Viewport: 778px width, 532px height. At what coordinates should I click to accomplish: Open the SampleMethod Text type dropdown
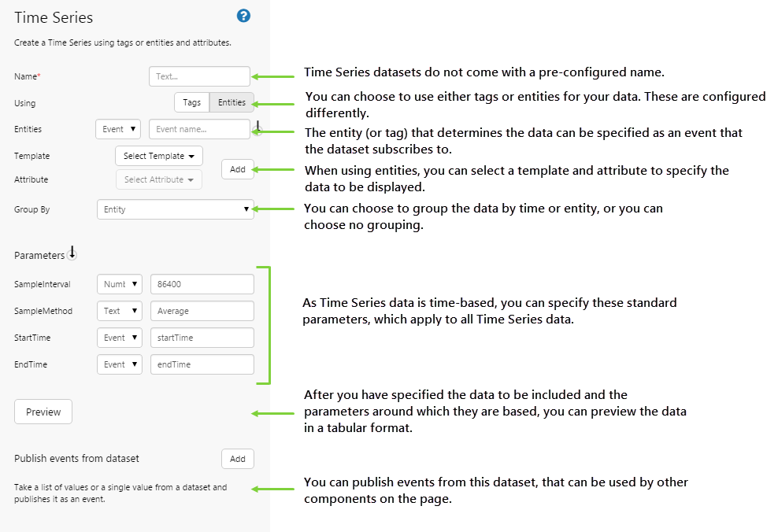coord(120,311)
